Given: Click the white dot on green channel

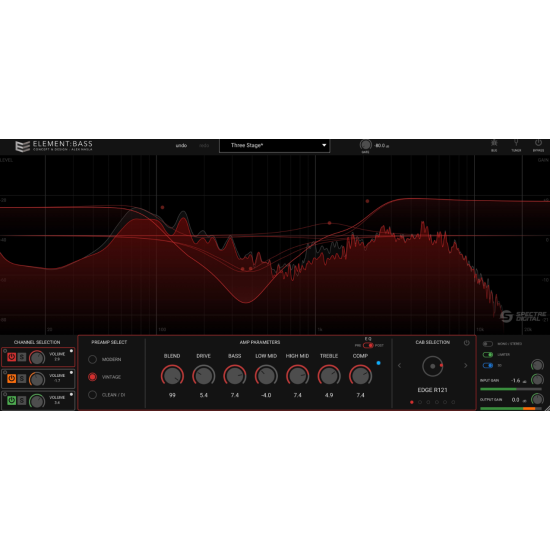Looking at the screenshot, I should coord(72,394).
